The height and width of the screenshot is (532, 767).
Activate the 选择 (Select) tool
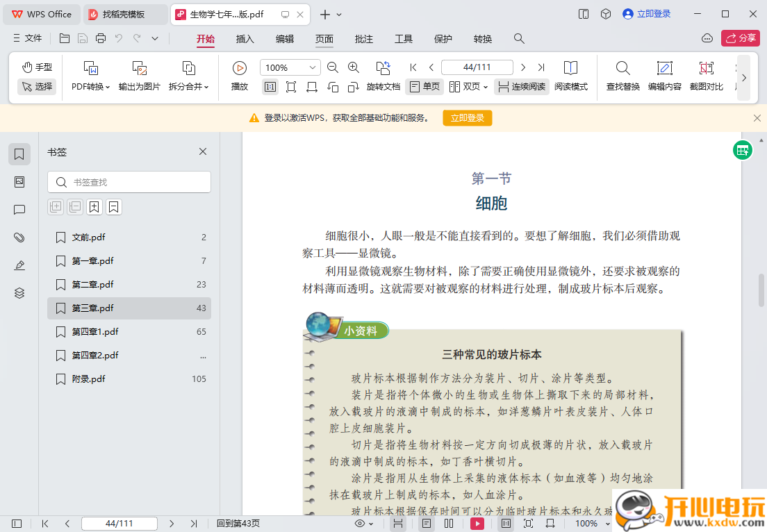coord(36,87)
